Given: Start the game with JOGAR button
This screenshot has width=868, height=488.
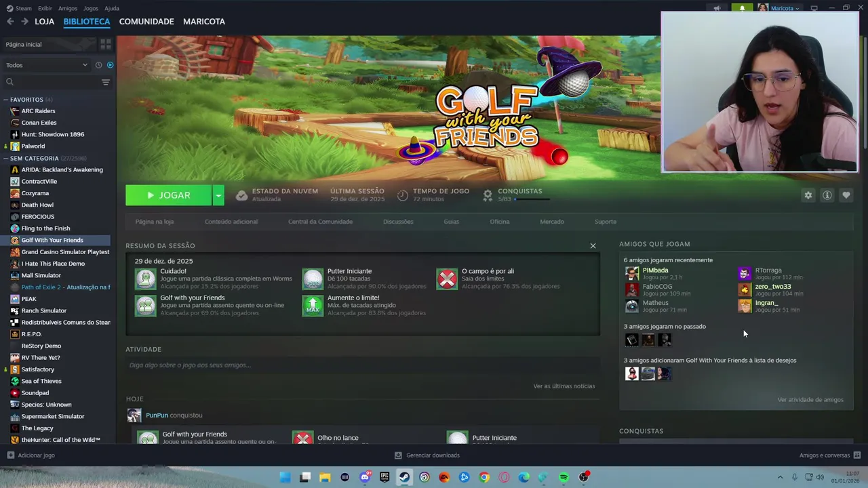Looking at the screenshot, I should (168, 195).
